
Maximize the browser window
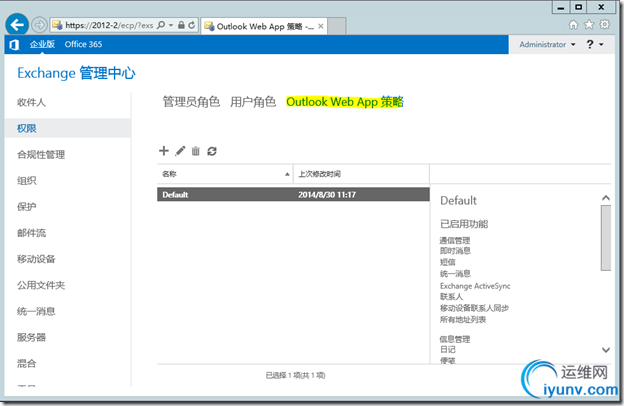579,7
